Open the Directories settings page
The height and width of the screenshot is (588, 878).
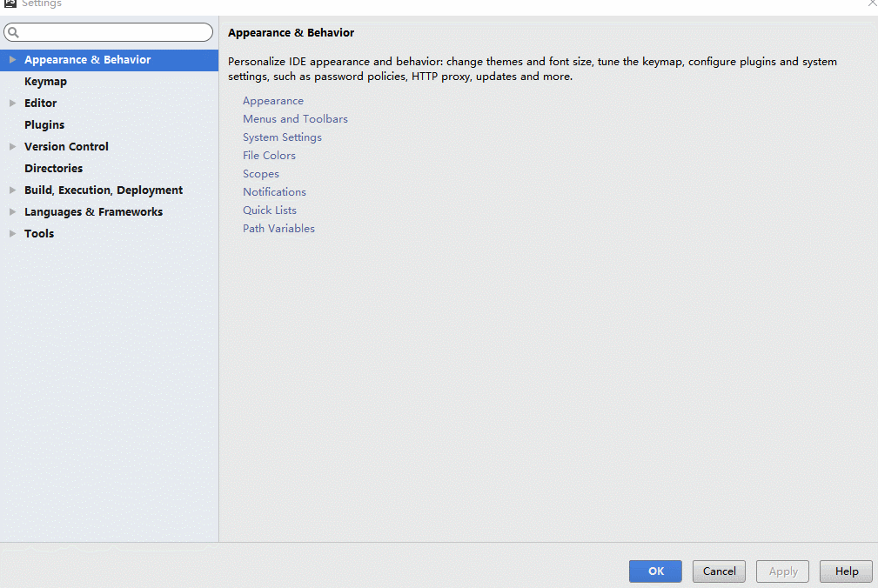[53, 169]
